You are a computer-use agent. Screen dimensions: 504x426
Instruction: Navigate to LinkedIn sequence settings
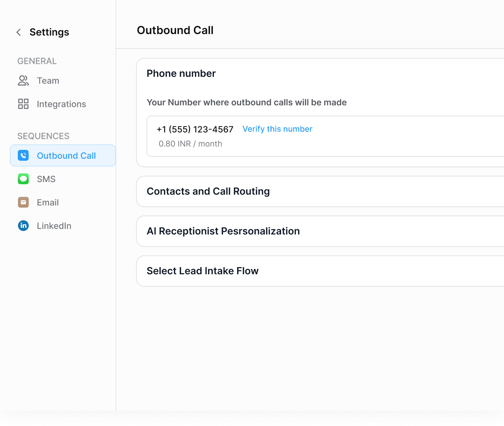coord(54,226)
